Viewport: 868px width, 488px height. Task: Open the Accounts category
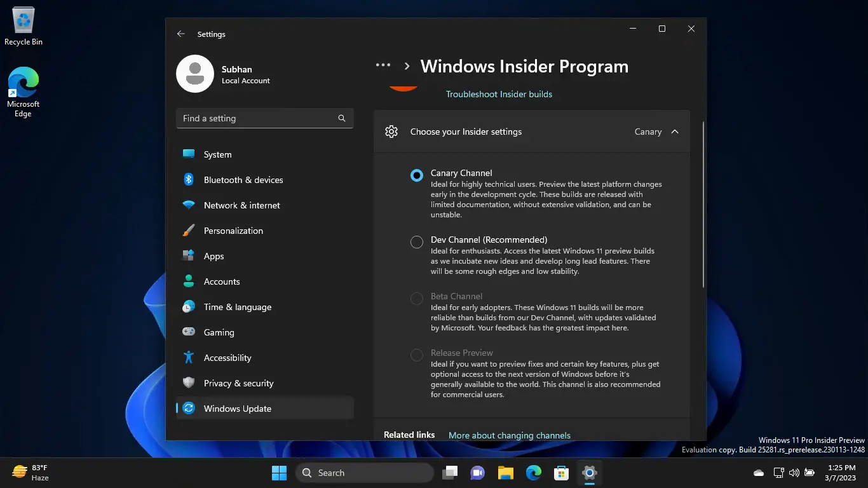265,281
